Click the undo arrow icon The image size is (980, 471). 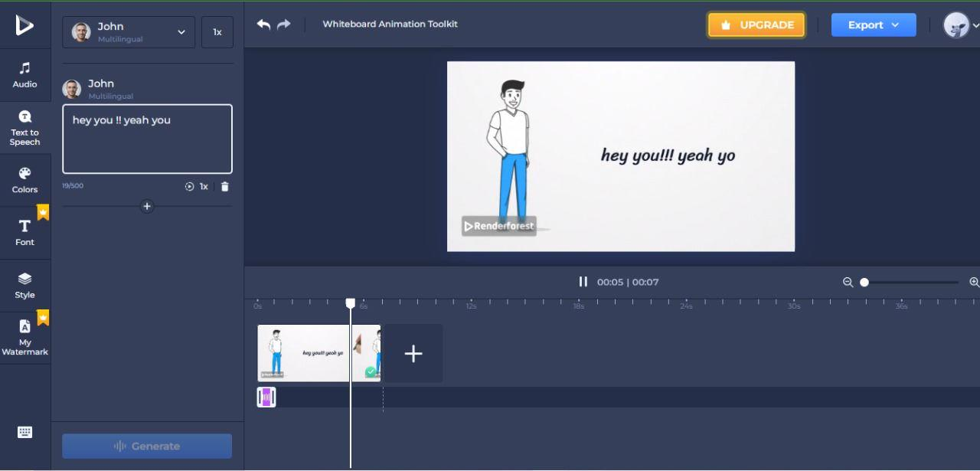[263, 25]
